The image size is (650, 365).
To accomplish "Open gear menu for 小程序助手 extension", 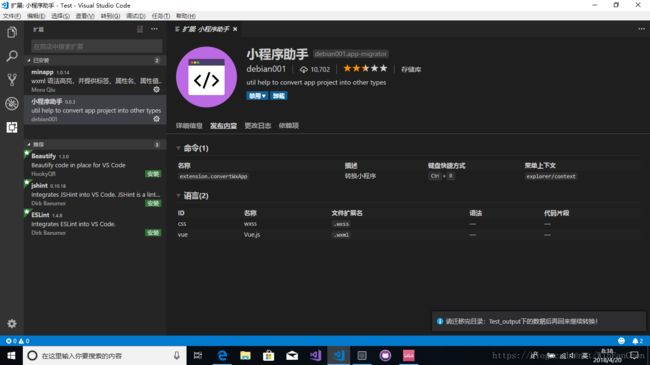I will 156,119.
